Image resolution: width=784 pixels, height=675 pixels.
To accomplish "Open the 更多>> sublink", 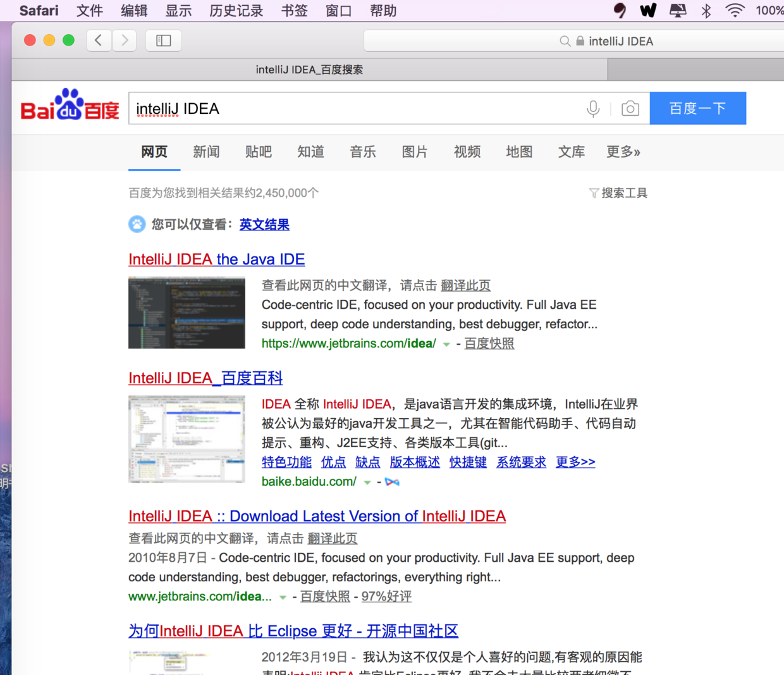I will coord(575,462).
